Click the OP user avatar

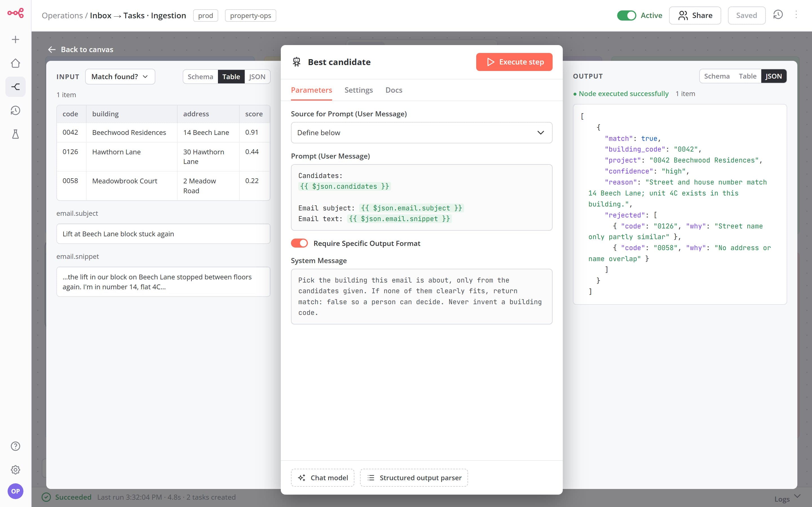click(x=16, y=491)
